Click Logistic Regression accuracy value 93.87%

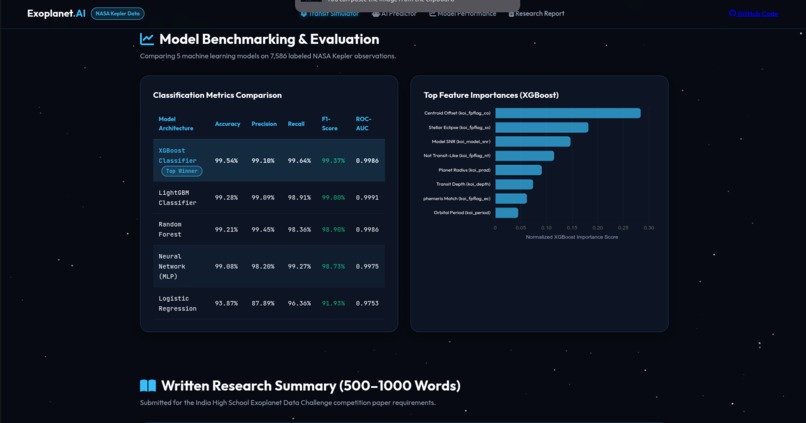coord(226,304)
